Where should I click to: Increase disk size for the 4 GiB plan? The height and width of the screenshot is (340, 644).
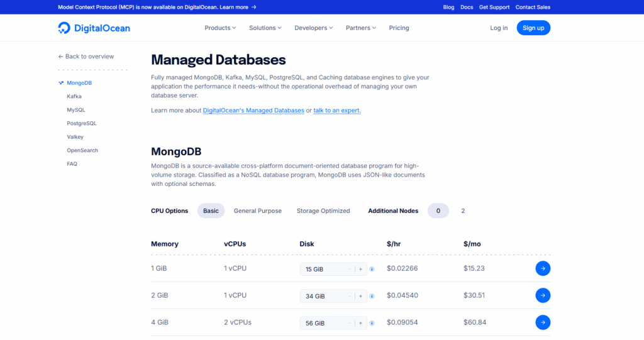click(360, 323)
